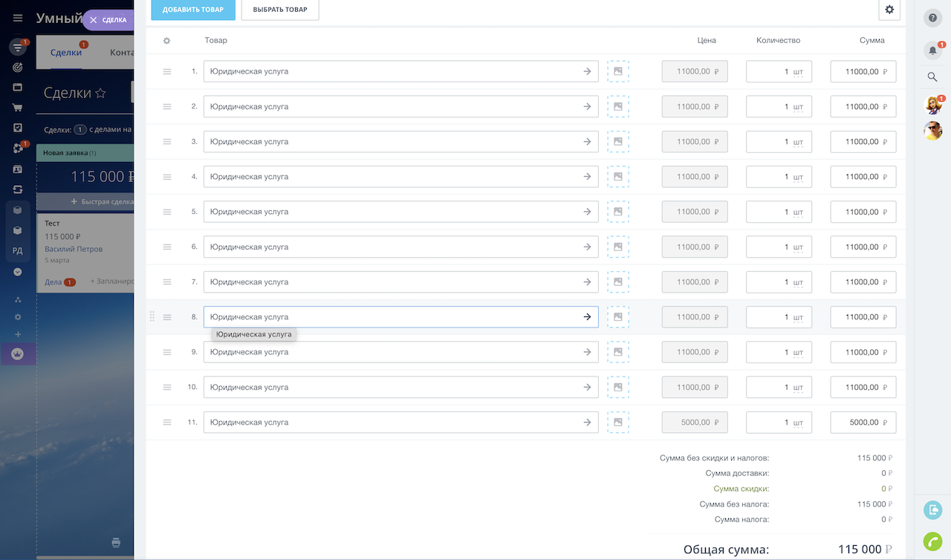
Task: Open the unit шт dropdown in row 2
Action: coord(798,107)
